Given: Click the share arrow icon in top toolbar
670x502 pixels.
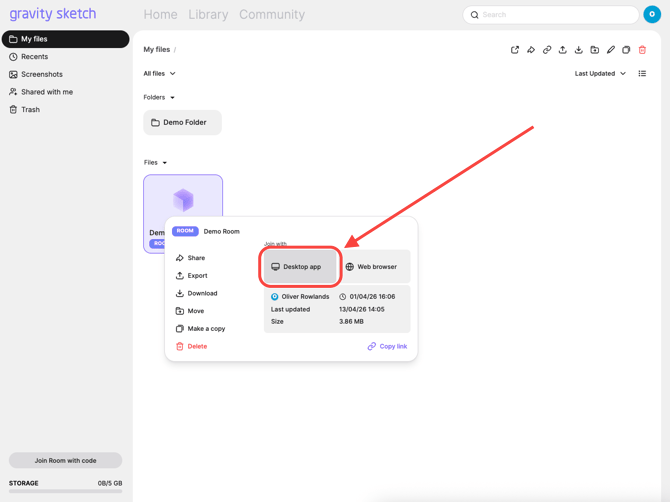Looking at the screenshot, I should click(531, 50).
